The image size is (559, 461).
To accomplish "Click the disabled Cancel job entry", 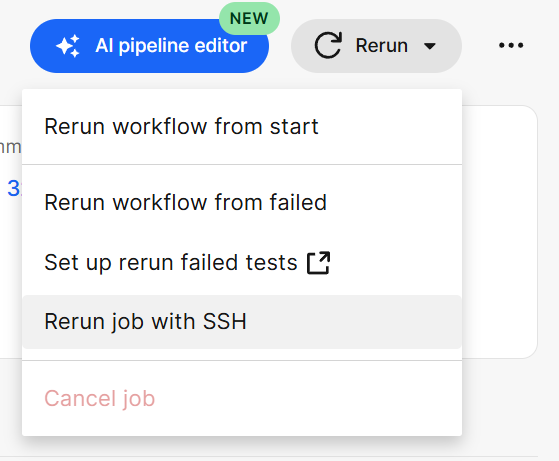I will pos(242,398).
